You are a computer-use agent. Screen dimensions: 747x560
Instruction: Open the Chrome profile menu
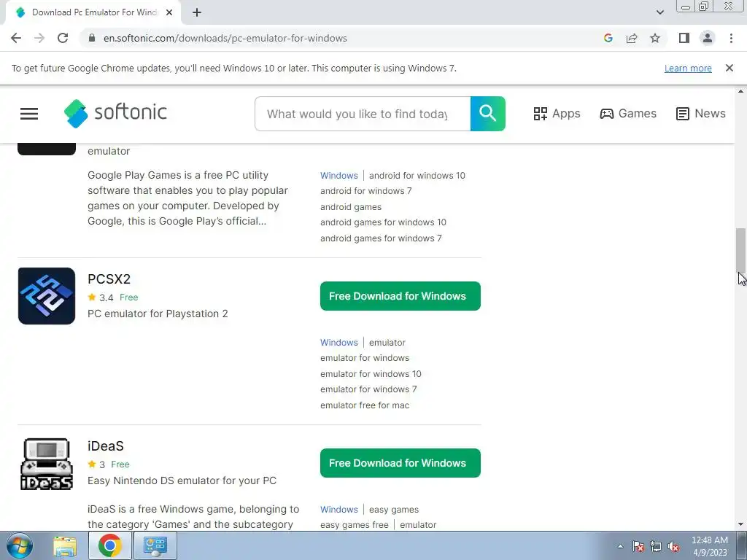pyautogui.click(x=708, y=38)
